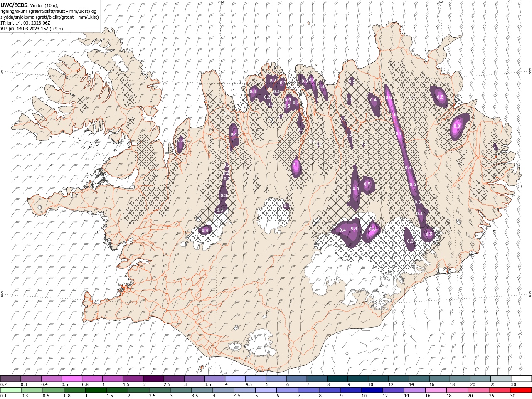
Task: Click the pale green 0.1 rain legend swatch
Action: coord(11,390)
